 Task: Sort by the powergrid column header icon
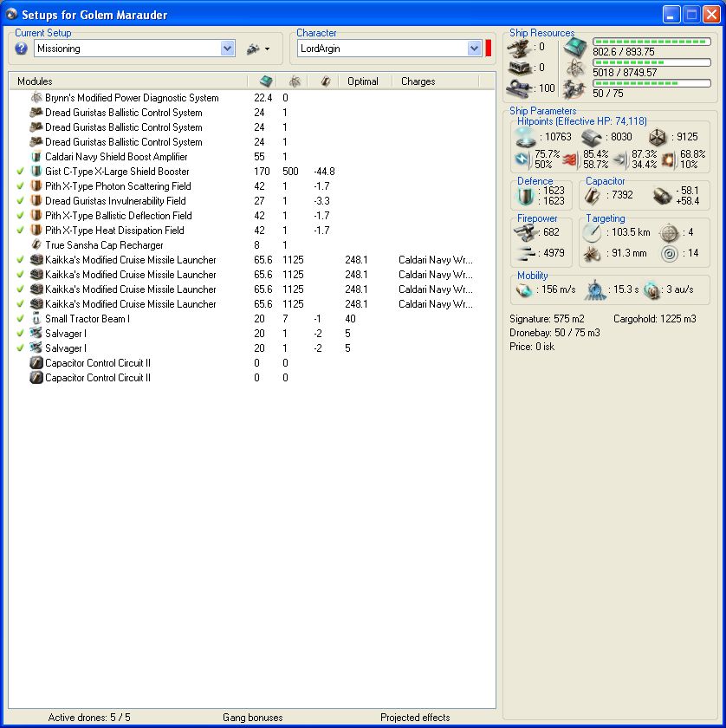click(x=295, y=81)
